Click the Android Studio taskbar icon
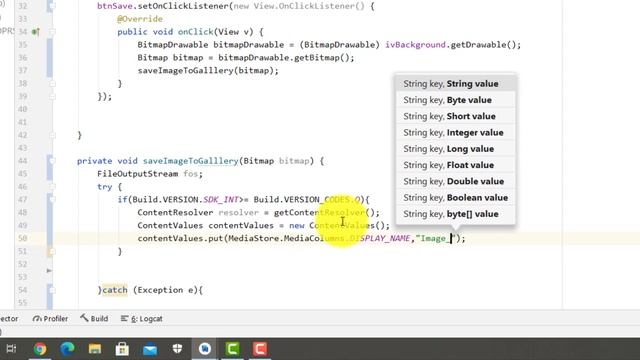The image size is (640, 360). point(205,349)
